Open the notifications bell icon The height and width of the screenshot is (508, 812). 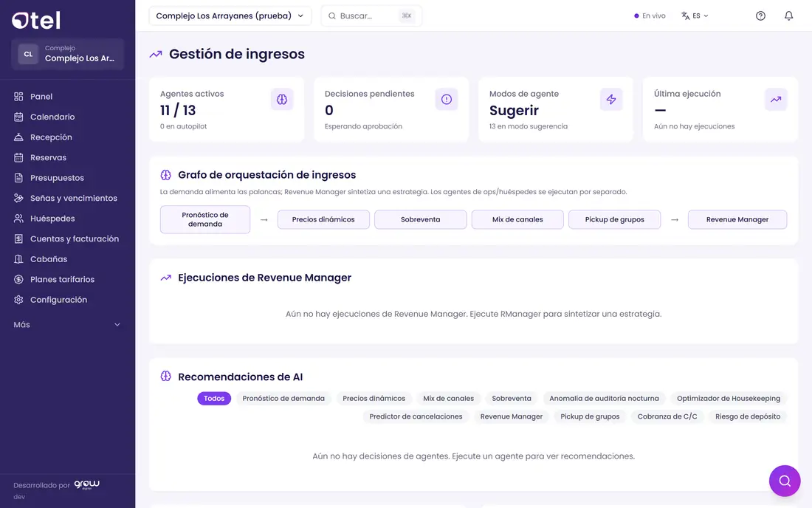[788, 16]
